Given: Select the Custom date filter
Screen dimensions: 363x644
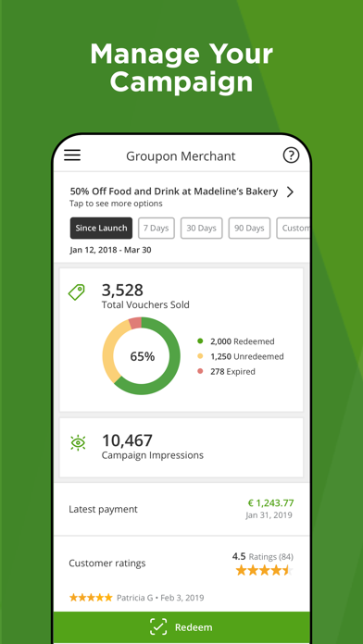Looking at the screenshot, I should coord(294,229).
